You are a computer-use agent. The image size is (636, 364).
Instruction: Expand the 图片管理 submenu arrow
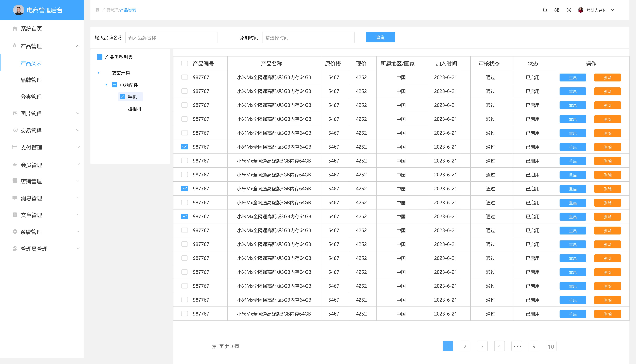[x=78, y=113]
